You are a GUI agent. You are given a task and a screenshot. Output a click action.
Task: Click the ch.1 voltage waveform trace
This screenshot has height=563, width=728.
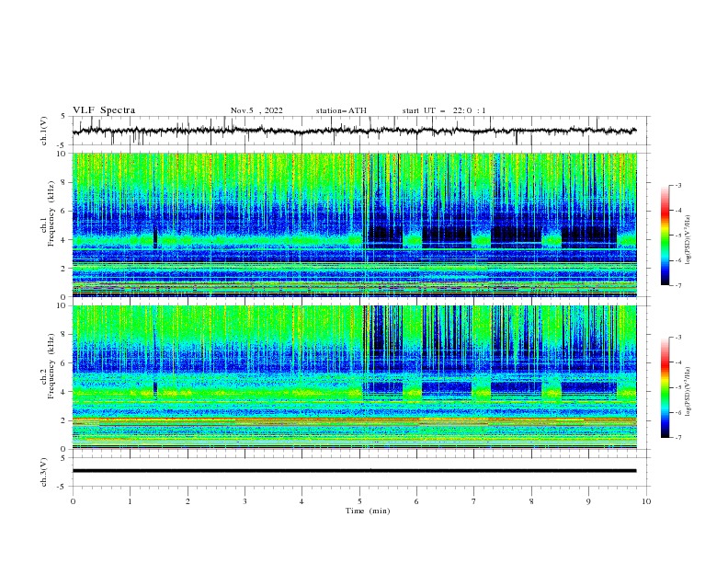coord(354,131)
